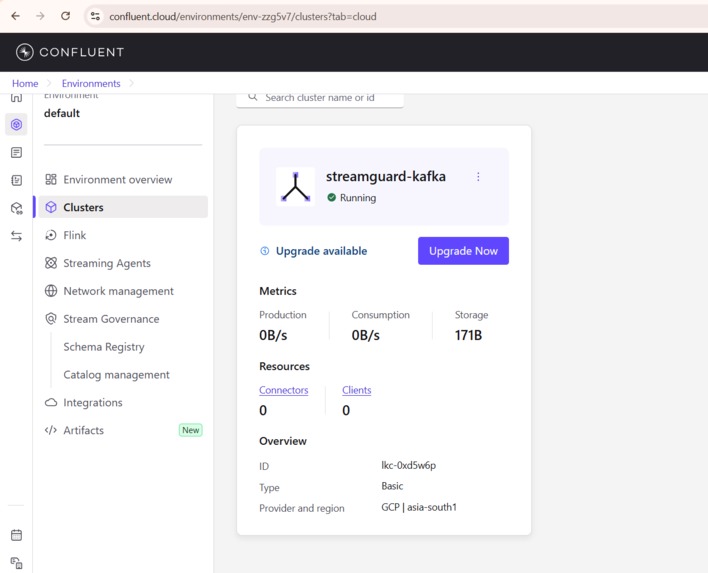Open the calendar icon at rail bottom
The image size is (708, 573).
tap(16, 535)
